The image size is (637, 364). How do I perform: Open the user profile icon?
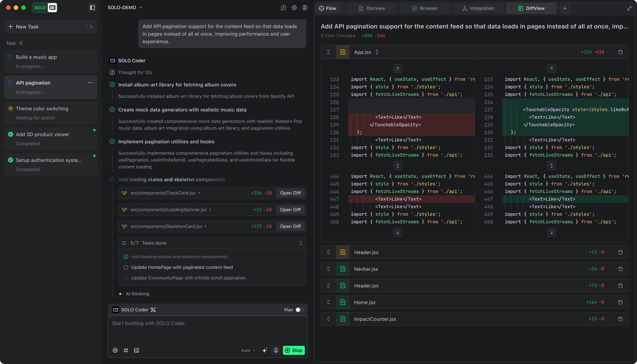pyautogui.click(x=305, y=8)
